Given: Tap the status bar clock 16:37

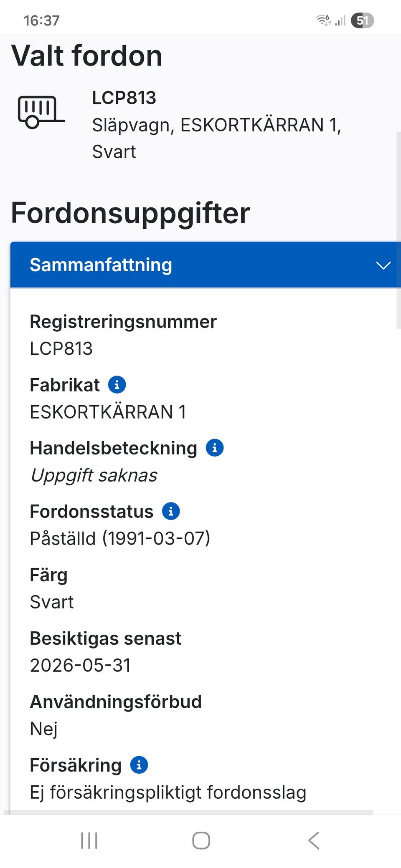Looking at the screenshot, I should coord(41,20).
